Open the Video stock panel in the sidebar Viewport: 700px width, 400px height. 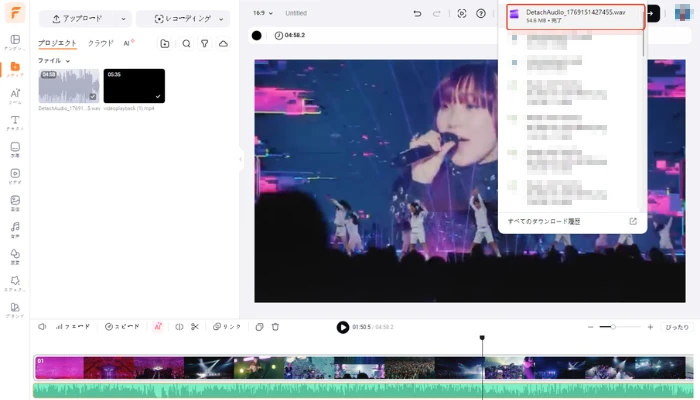[15, 176]
